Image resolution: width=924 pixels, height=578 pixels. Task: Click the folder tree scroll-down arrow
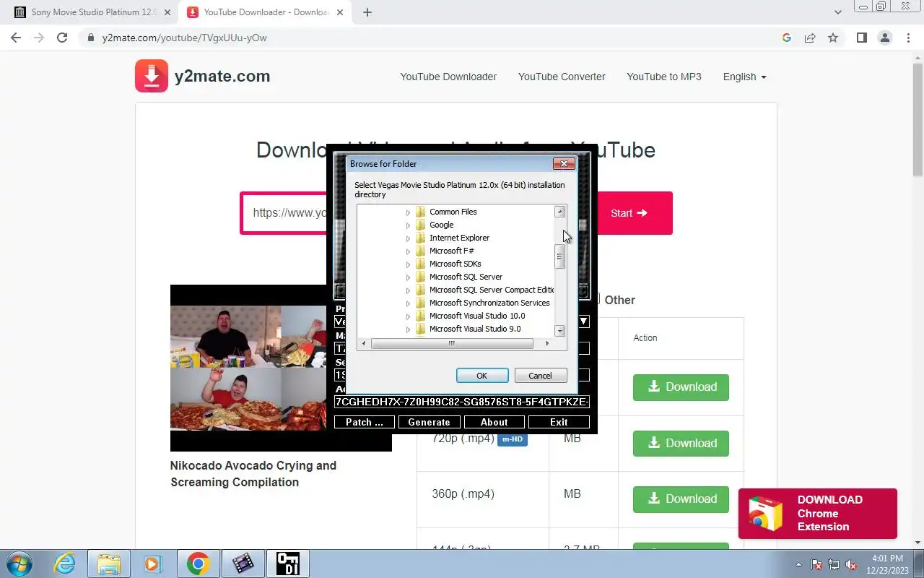coord(559,330)
